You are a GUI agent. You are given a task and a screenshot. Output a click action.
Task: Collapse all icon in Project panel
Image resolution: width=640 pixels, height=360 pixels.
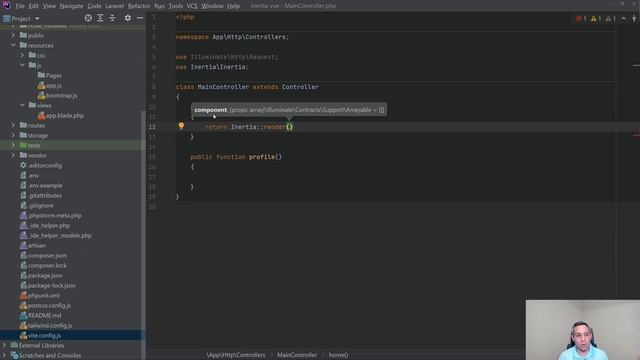pyautogui.click(x=112, y=18)
